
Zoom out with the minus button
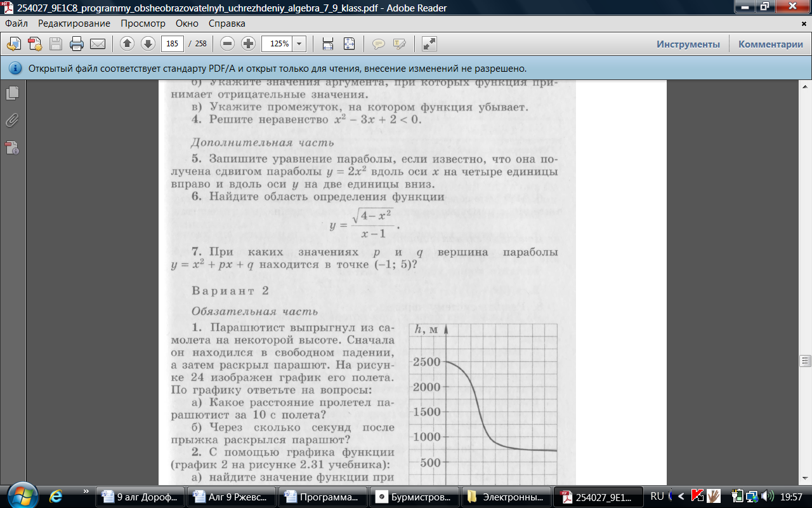coord(228,44)
